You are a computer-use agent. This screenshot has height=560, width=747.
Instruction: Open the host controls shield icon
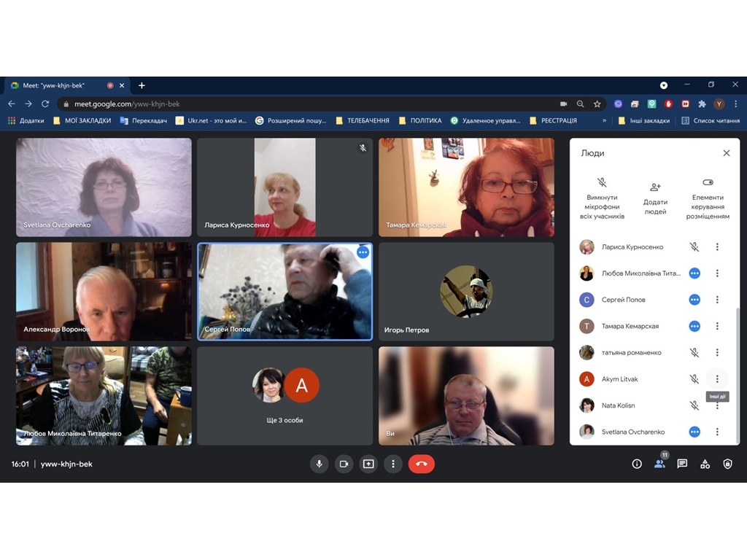pyautogui.click(x=727, y=464)
